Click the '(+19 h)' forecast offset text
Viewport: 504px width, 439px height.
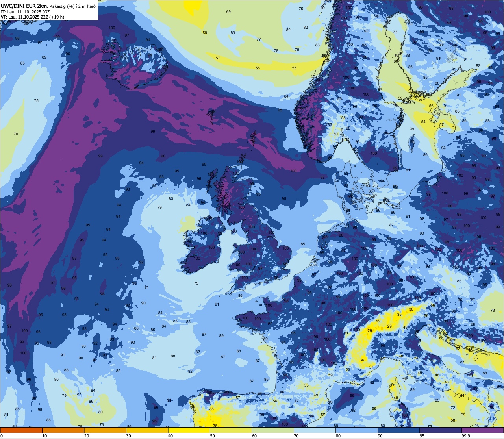click(x=56, y=17)
